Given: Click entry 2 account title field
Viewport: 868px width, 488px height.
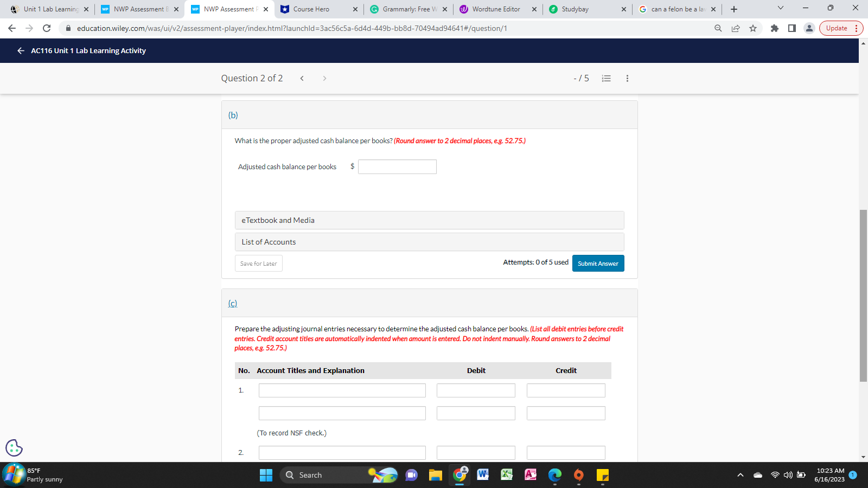Looking at the screenshot, I should (342, 453).
